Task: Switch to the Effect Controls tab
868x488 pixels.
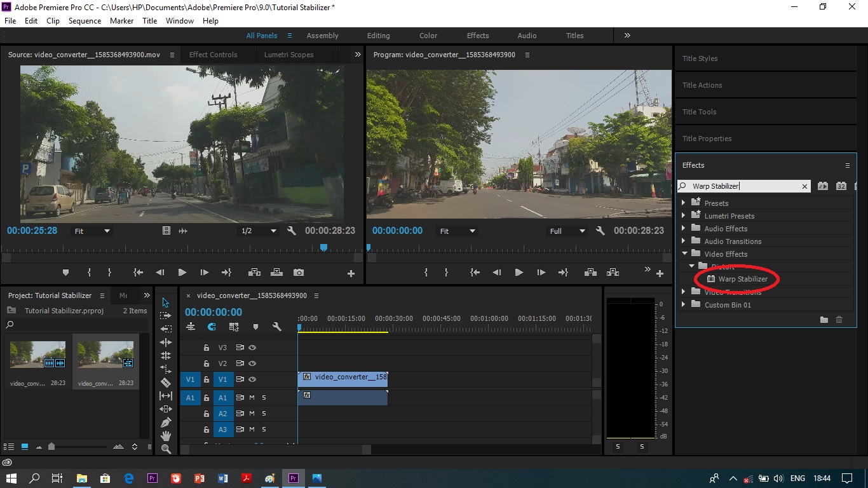Action: [x=213, y=55]
